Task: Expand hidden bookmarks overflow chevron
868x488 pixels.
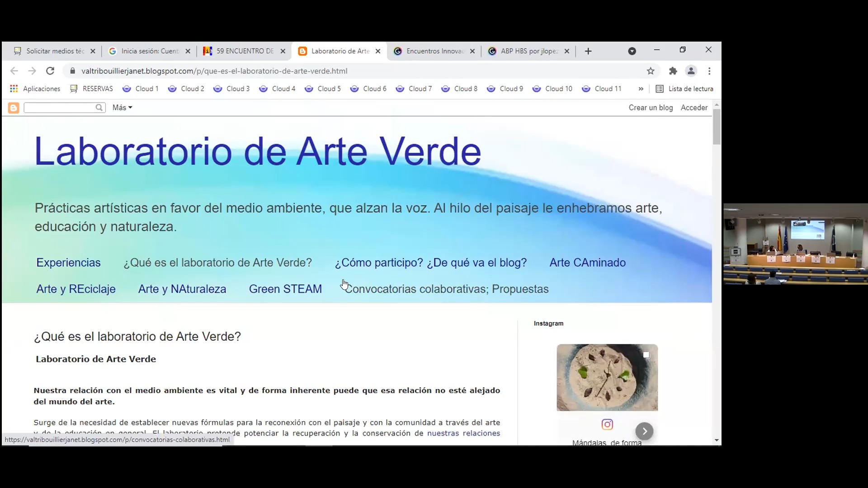Action: [x=641, y=89]
